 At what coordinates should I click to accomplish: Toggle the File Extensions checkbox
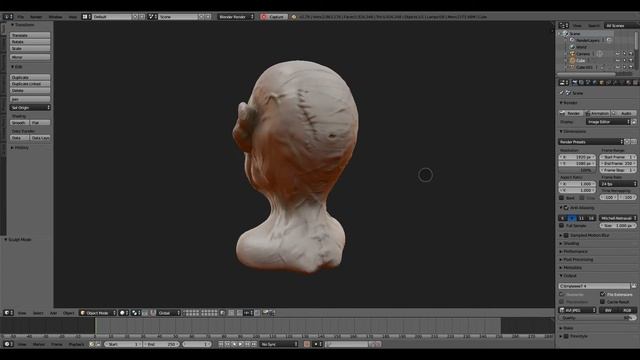[602, 294]
